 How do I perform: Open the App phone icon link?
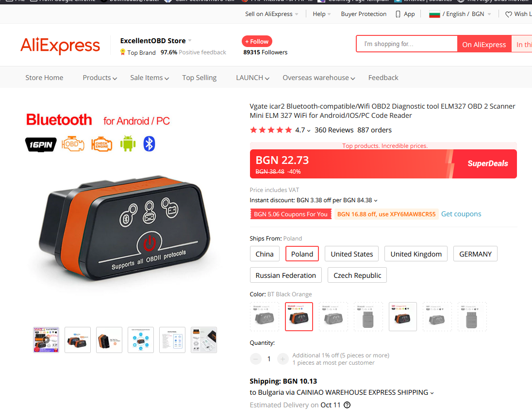[x=398, y=14]
